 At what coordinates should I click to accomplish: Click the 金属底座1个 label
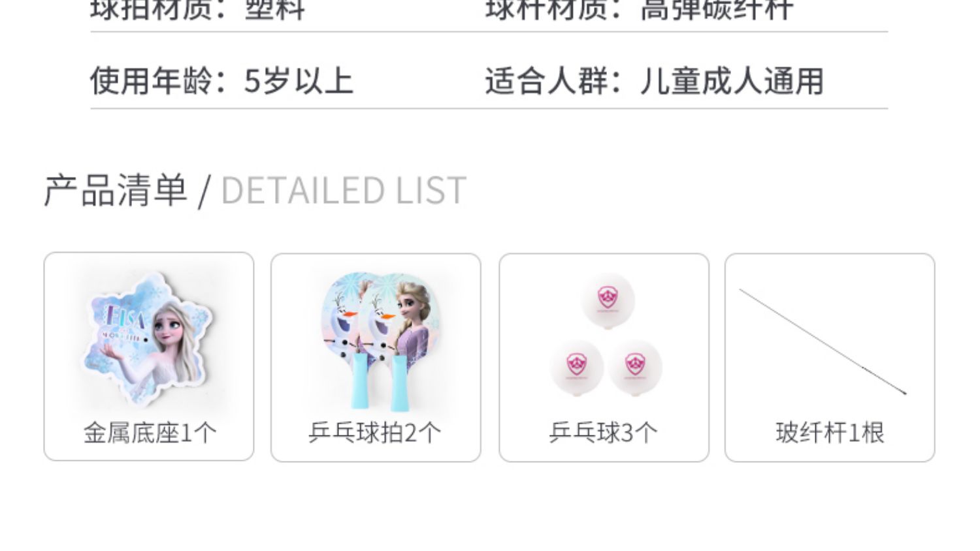pyautogui.click(x=150, y=433)
